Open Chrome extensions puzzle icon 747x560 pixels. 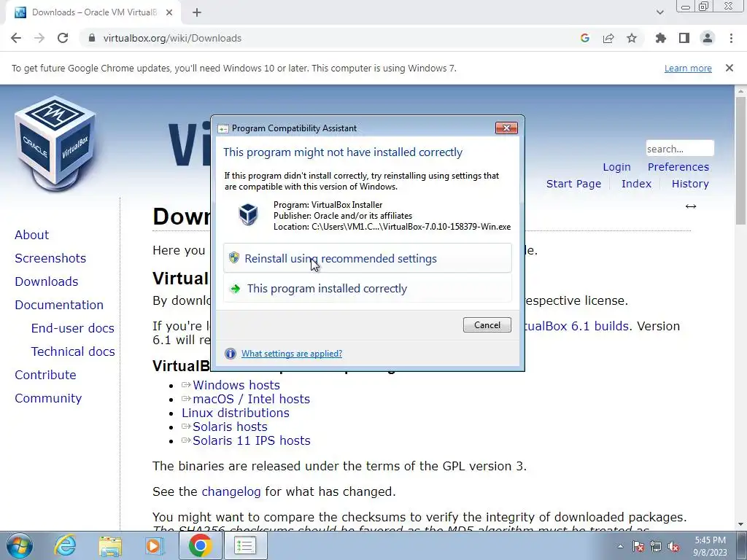(661, 38)
